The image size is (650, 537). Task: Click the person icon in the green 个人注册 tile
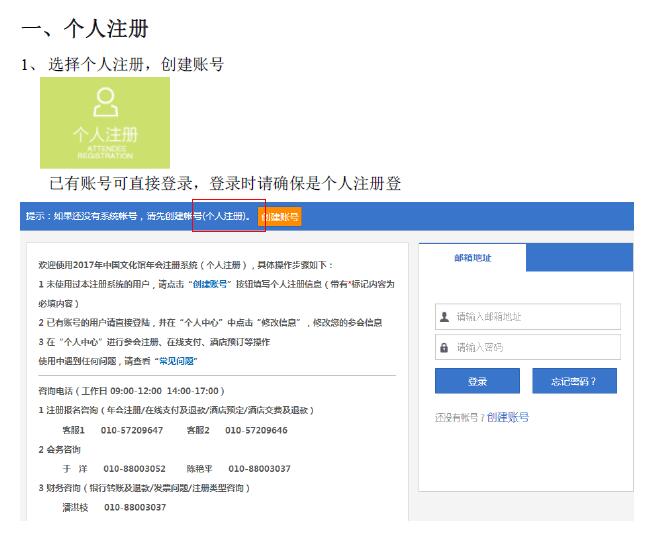tap(105, 102)
